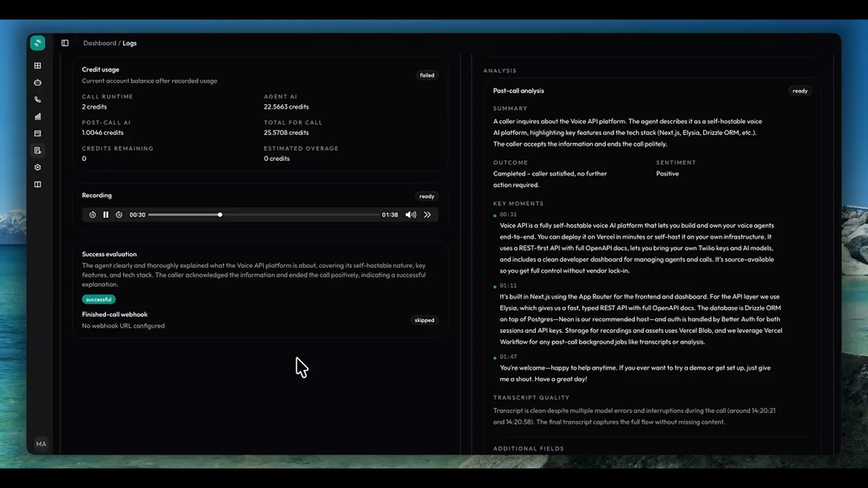The width and height of the screenshot is (868, 488).
Task: Click the 00:30 elapsed time label
Action: tap(137, 215)
